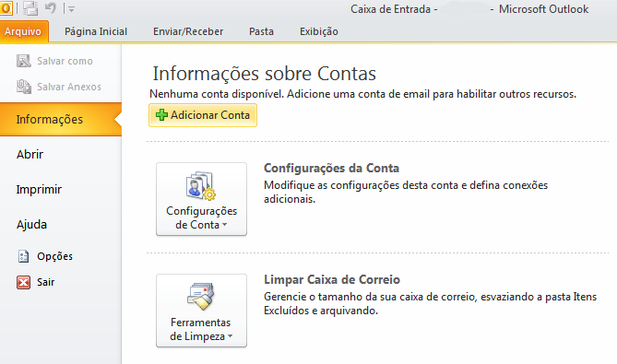Select Informações in the backstage menu
The image size is (617, 364).
[x=61, y=120]
